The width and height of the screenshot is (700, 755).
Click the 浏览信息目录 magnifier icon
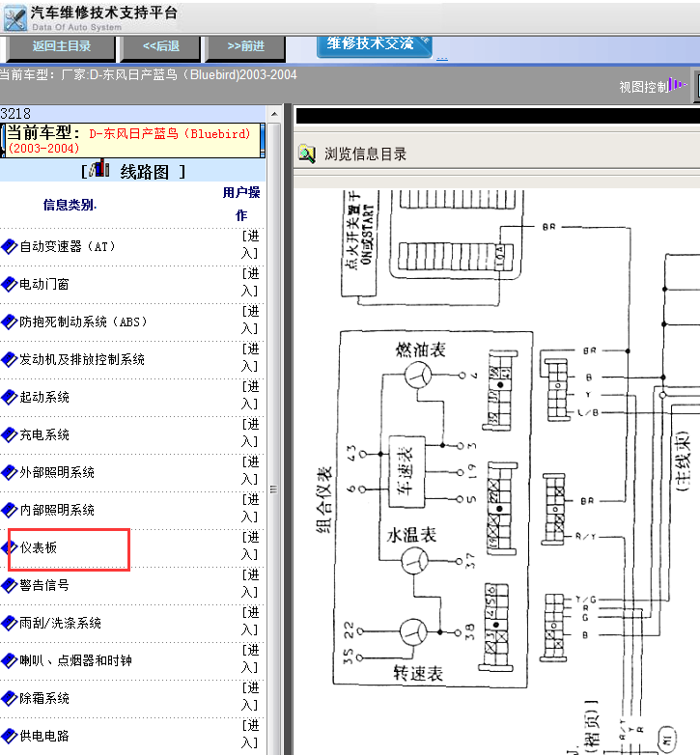(307, 154)
